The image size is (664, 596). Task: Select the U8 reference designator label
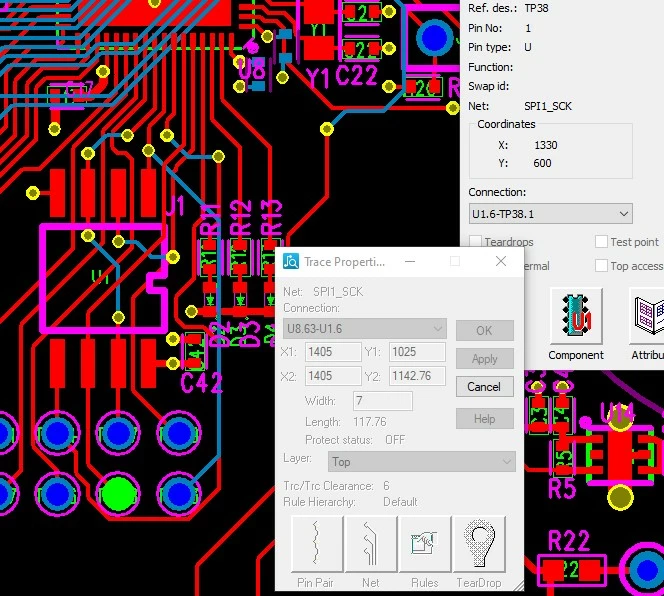point(252,69)
